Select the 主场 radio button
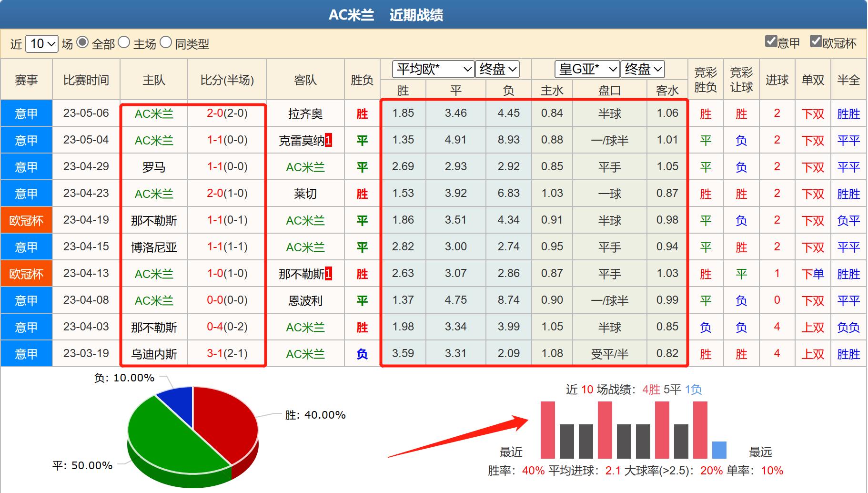The width and height of the screenshot is (868, 493). (124, 43)
